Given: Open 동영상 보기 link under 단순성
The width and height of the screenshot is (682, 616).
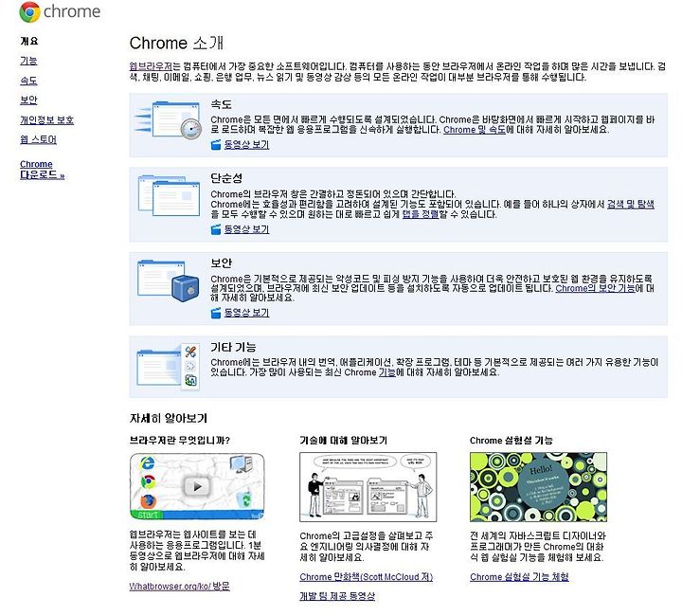Looking at the screenshot, I should click(x=246, y=229).
